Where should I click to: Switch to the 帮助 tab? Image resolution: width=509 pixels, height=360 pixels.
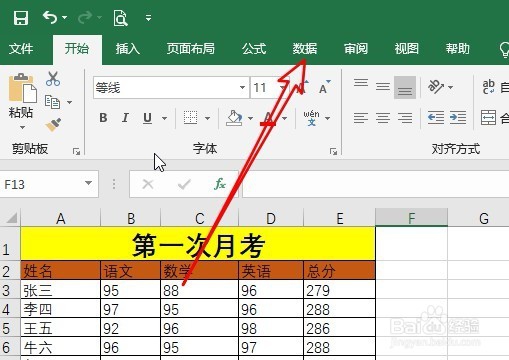[458, 49]
